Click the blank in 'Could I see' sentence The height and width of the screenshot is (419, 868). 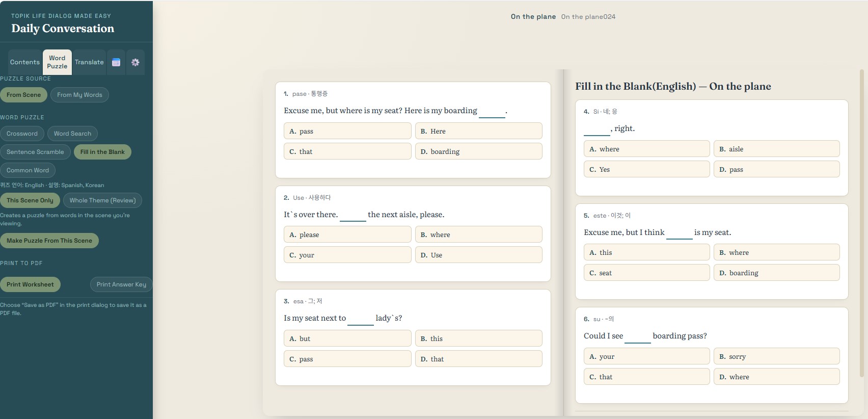click(x=638, y=337)
